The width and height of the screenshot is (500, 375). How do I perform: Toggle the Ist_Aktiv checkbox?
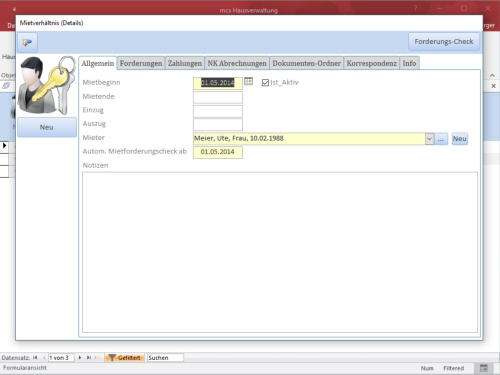[x=265, y=83]
